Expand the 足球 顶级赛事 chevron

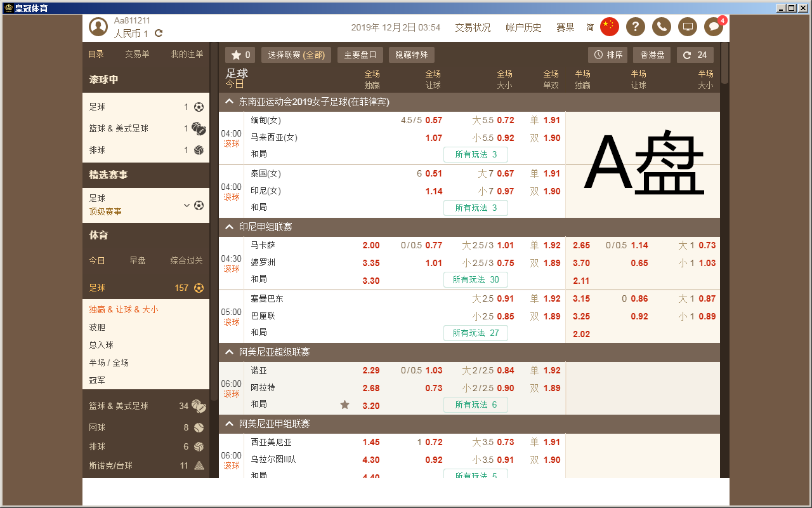[186, 205]
